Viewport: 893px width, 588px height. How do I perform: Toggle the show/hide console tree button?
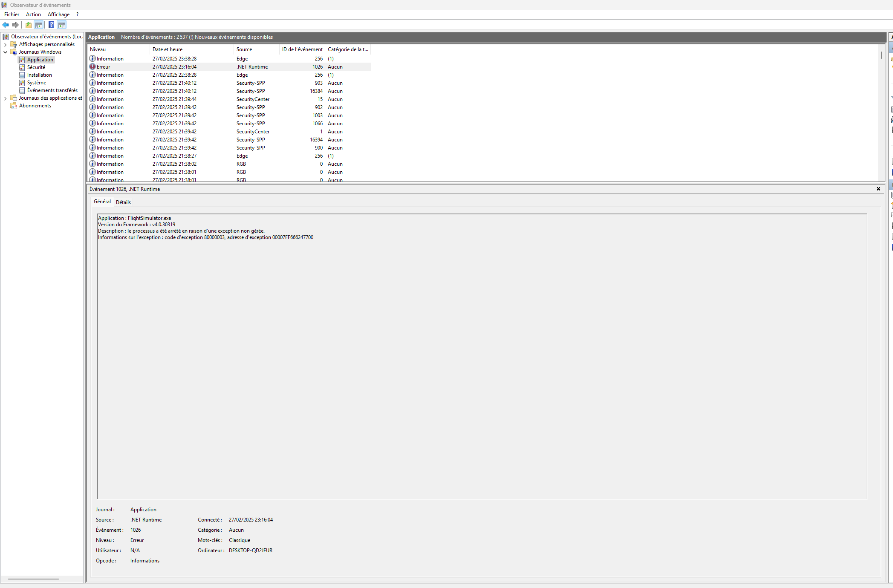click(39, 25)
